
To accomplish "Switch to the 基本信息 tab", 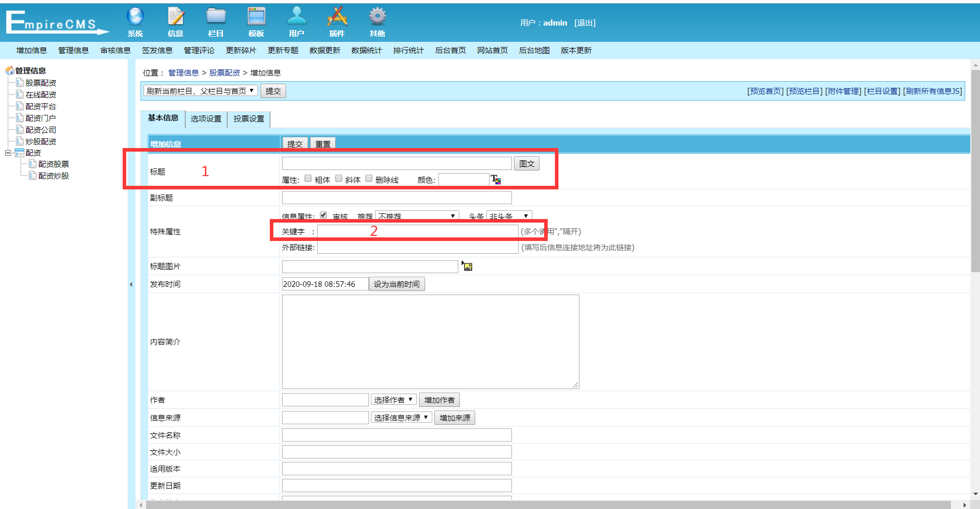I will [163, 118].
